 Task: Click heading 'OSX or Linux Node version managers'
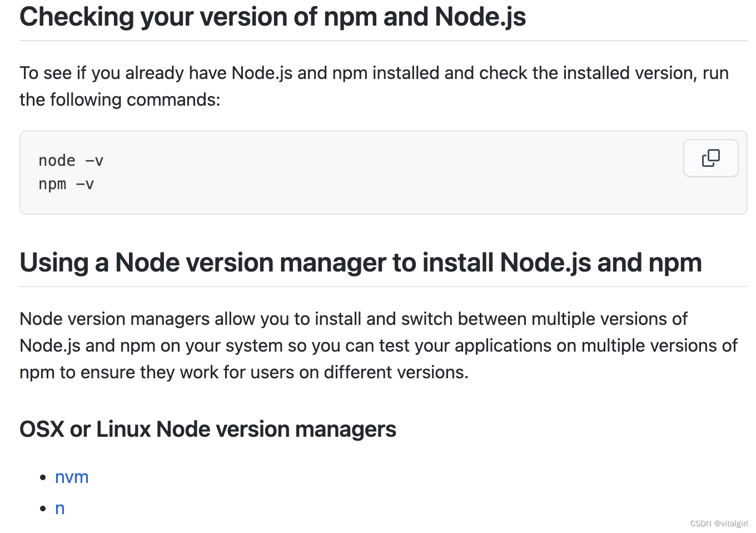[208, 429]
